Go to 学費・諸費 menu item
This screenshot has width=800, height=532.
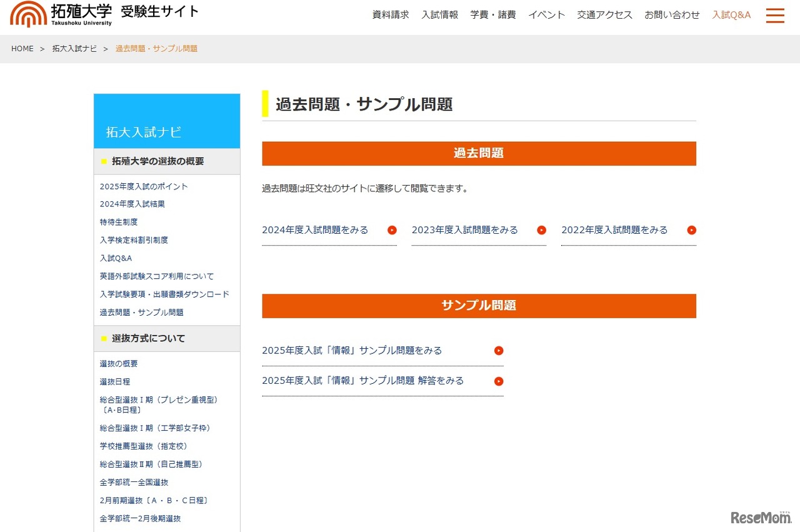pos(492,15)
